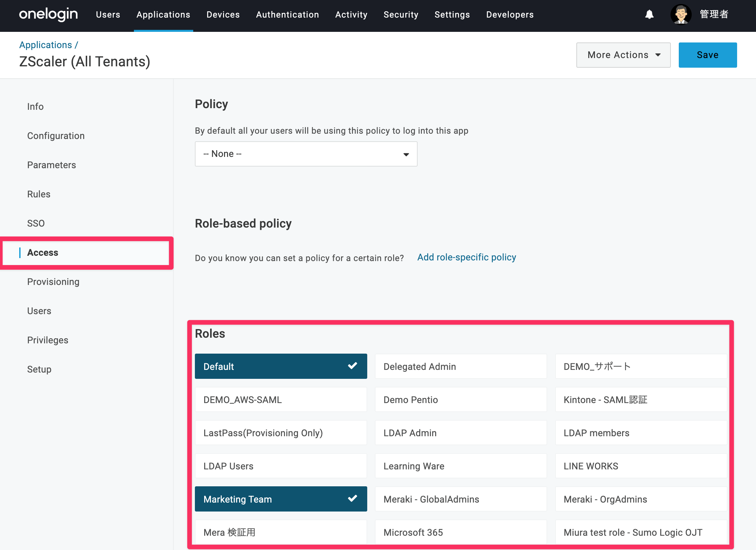Toggle the Demo Pentio role
This screenshot has height=550, width=756.
coord(461,400)
